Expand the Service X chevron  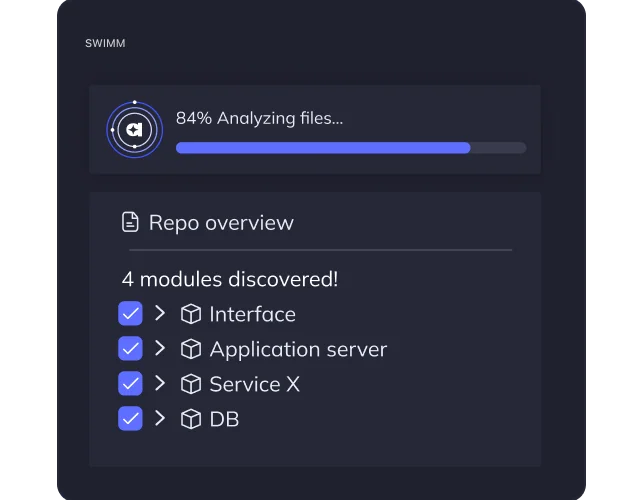point(160,384)
